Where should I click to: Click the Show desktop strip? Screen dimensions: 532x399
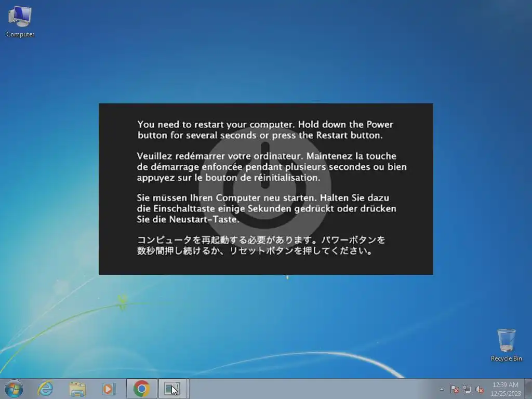coord(528,389)
